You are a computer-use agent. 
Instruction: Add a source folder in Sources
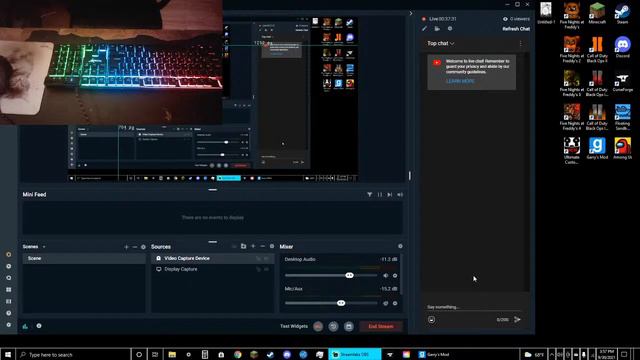tap(243, 247)
